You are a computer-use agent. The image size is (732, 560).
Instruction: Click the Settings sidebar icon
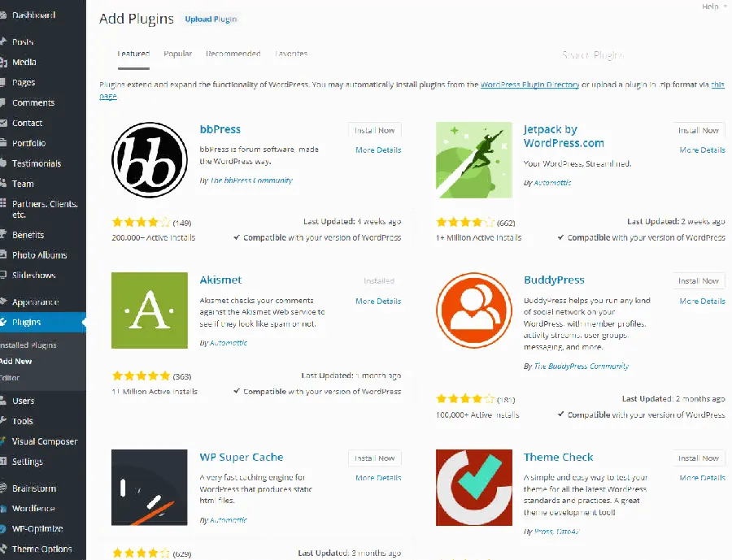(2, 461)
